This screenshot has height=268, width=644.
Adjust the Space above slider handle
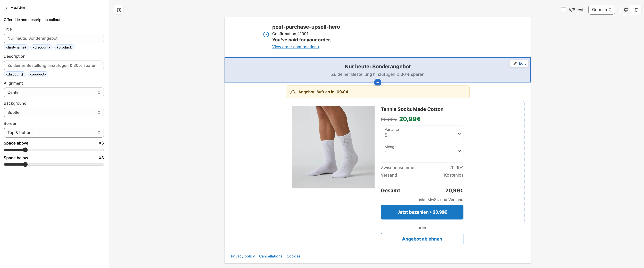[25, 150]
